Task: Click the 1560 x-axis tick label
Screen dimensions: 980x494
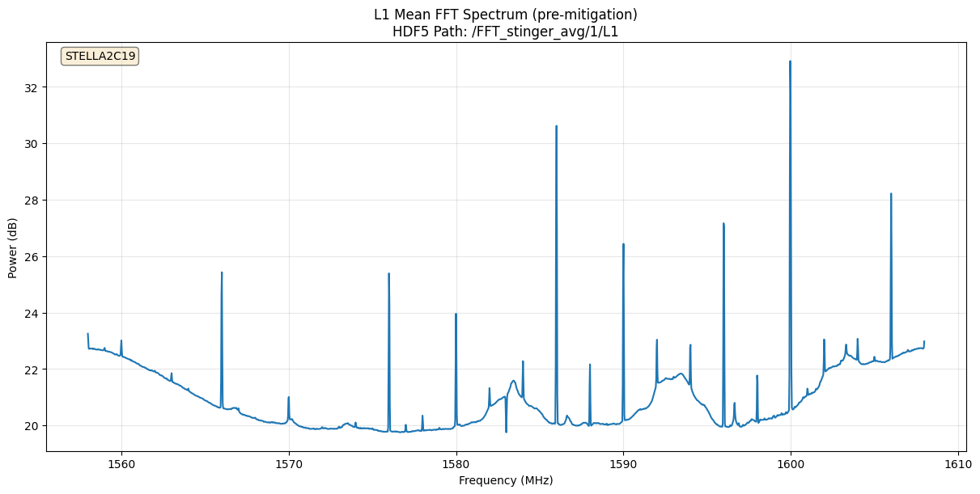Action: pos(121,464)
